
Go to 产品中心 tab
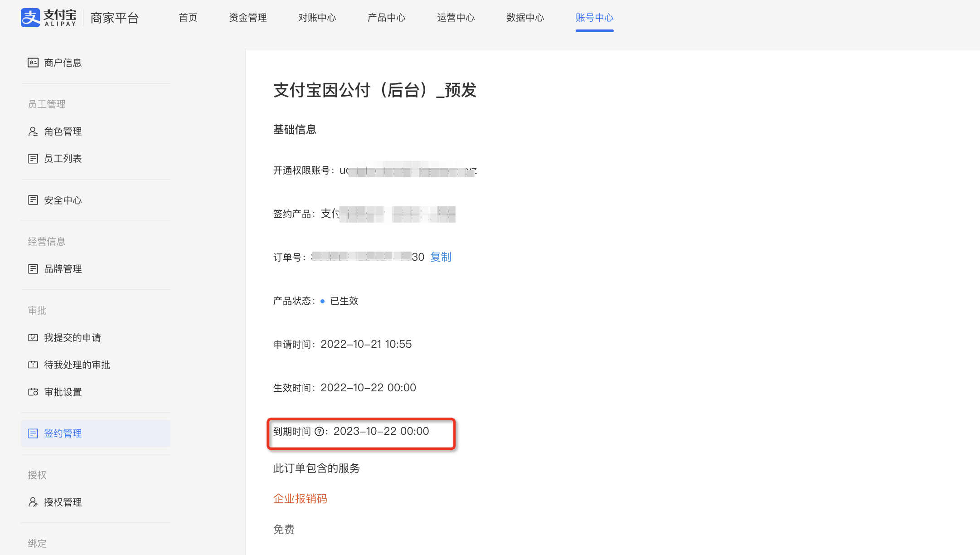tap(387, 18)
